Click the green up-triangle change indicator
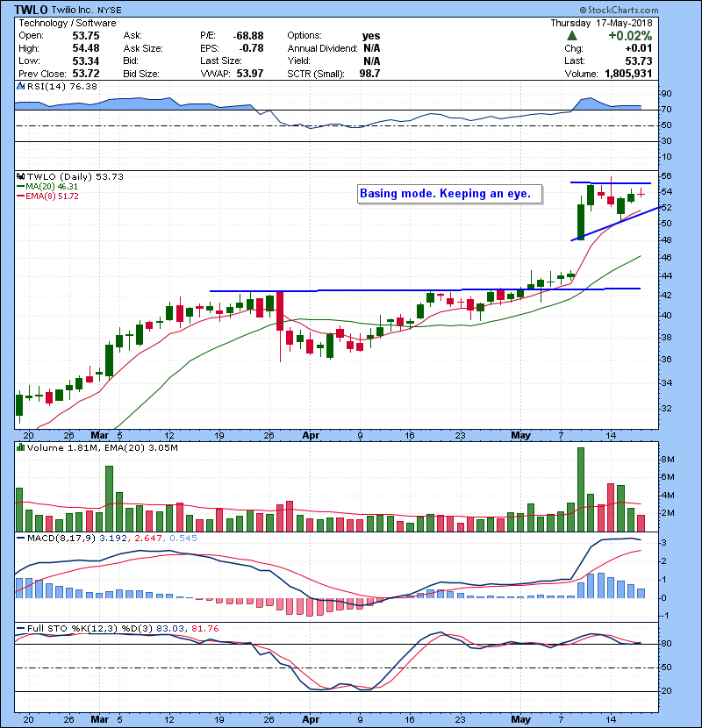This screenshot has width=702, height=728. click(x=572, y=36)
